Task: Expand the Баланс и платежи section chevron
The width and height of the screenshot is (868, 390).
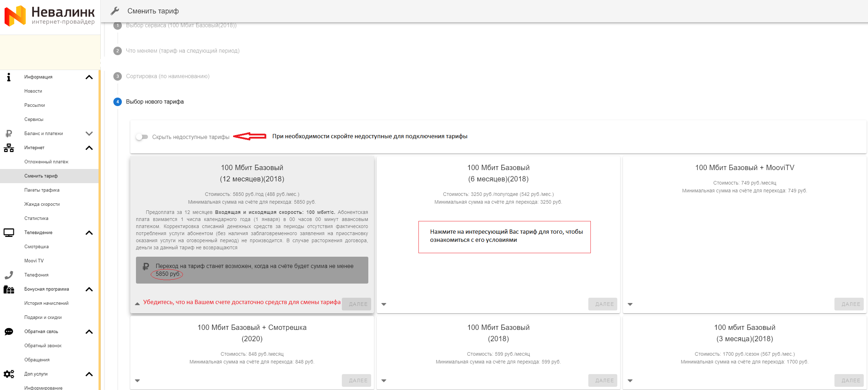Action: tap(89, 134)
